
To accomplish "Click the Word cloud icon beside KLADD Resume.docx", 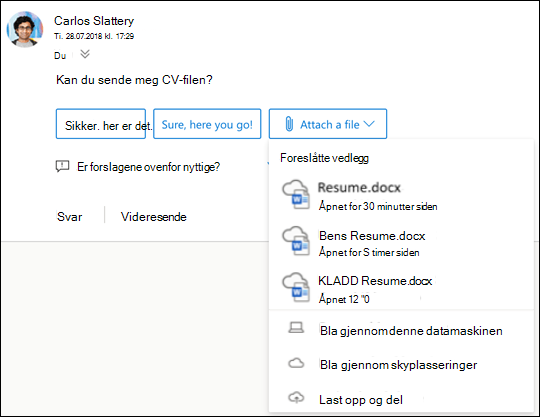I will tap(296, 288).
